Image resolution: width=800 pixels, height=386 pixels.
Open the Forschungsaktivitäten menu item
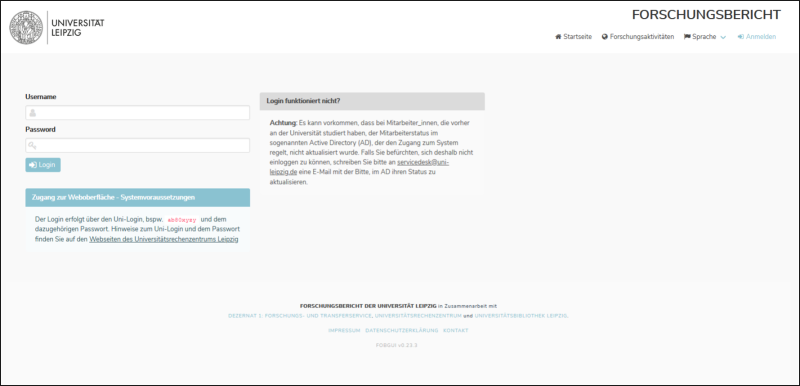[x=638, y=37]
